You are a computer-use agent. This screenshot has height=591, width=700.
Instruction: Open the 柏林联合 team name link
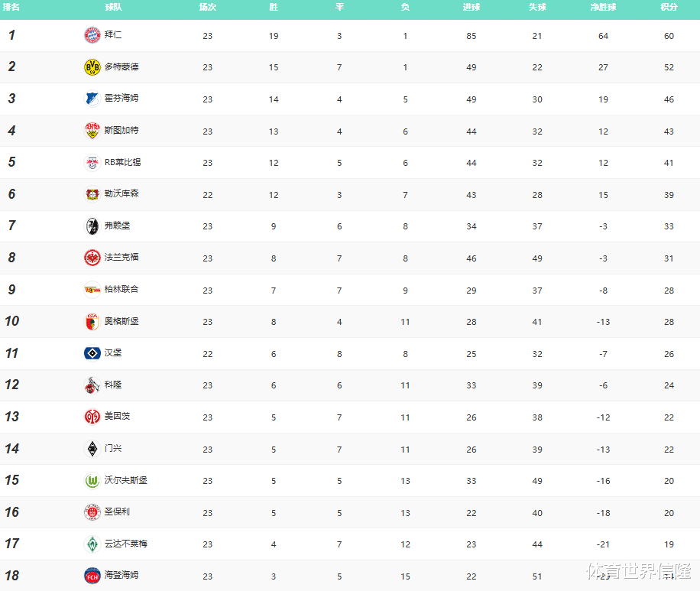coord(122,290)
